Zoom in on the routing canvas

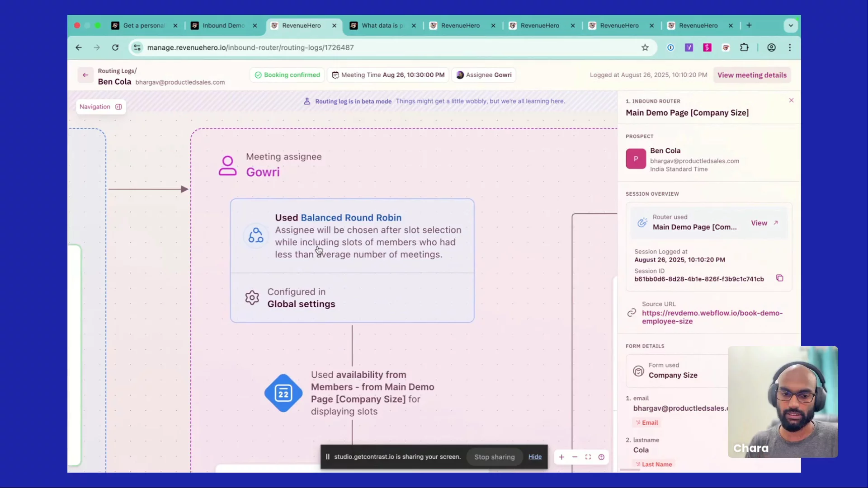pyautogui.click(x=561, y=457)
